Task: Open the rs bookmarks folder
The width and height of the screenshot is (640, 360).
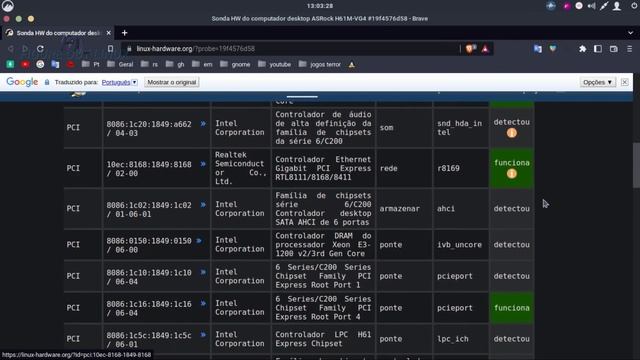Action: click(149, 64)
